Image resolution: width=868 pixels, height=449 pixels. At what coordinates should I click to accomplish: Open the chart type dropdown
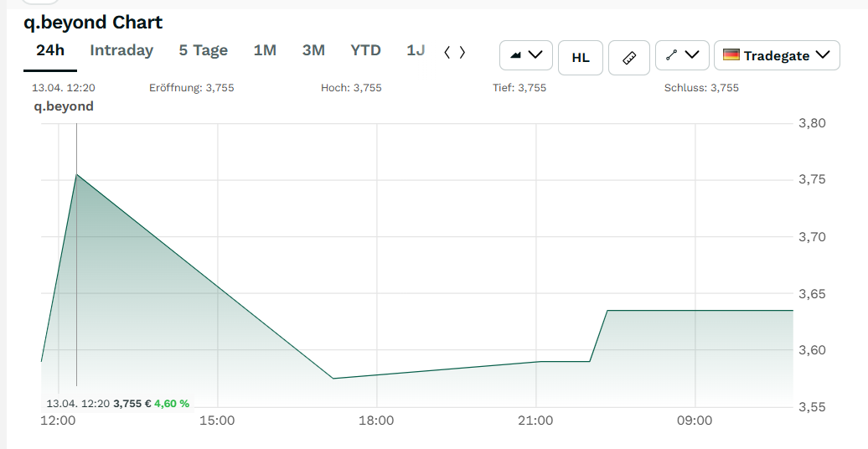pos(525,56)
